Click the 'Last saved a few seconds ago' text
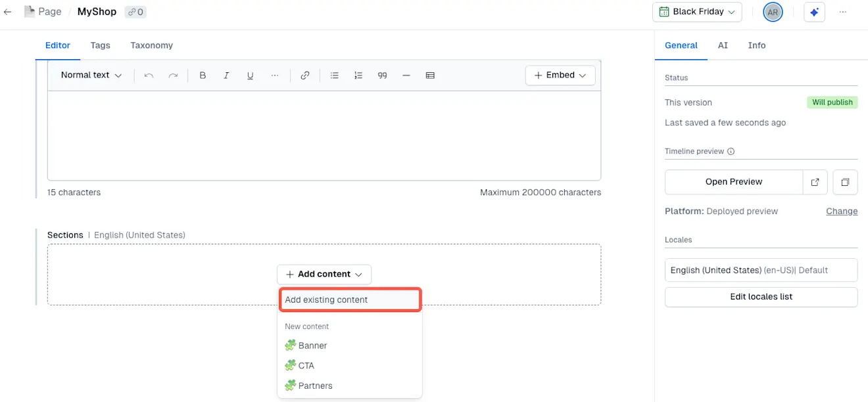This screenshot has height=402, width=868. 725,123
